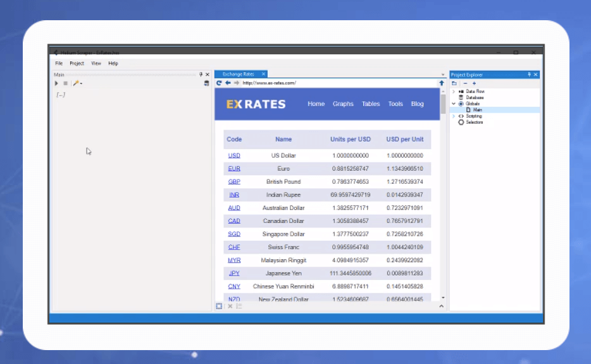
Task: Open the Project menu
Action: pos(77,63)
